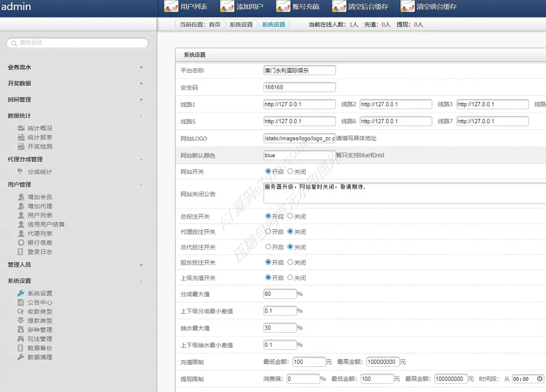Open 添加用户 text in top navigation
546x392 pixels.
250,6
